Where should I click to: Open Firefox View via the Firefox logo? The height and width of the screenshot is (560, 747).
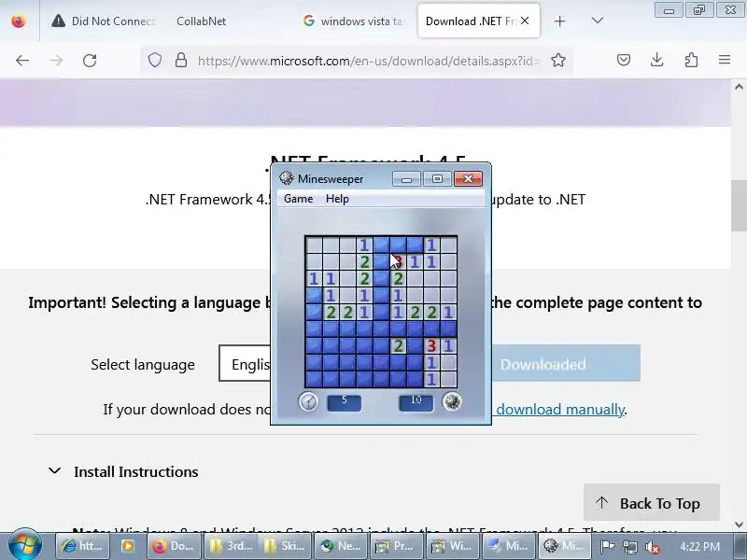(19, 21)
